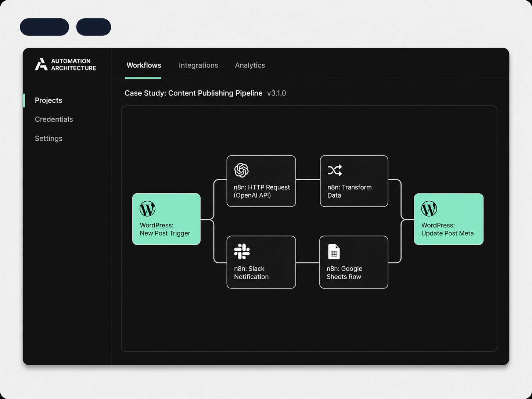Select the n8n: HTTP Request (OpenAI API) label
The image size is (532, 399).
coord(262,191)
